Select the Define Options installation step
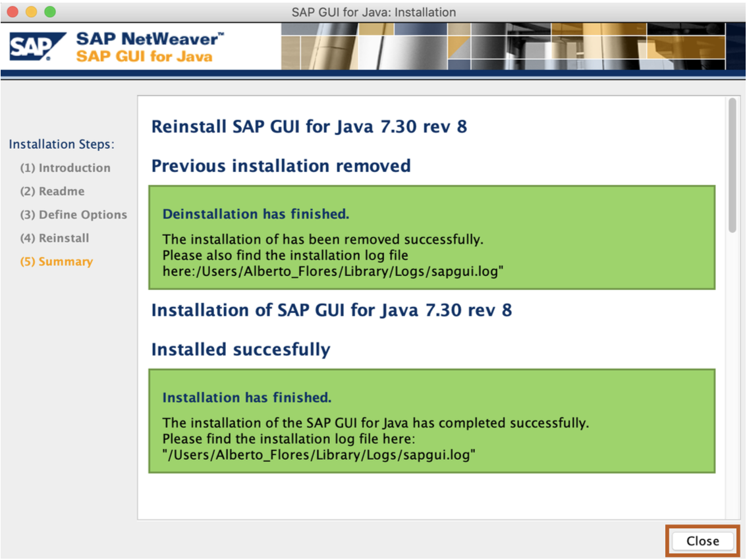This screenshot has height=560, width=747. coord(73,215)
